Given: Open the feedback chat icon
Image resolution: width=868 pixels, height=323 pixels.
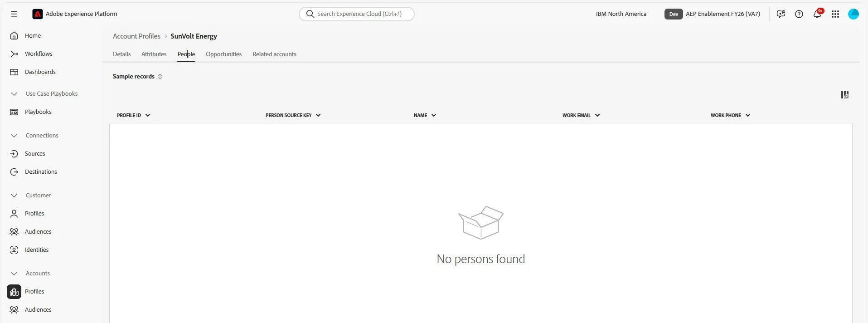Looking at the screenshot, I should pyautogui.click(x=781, y=14).
